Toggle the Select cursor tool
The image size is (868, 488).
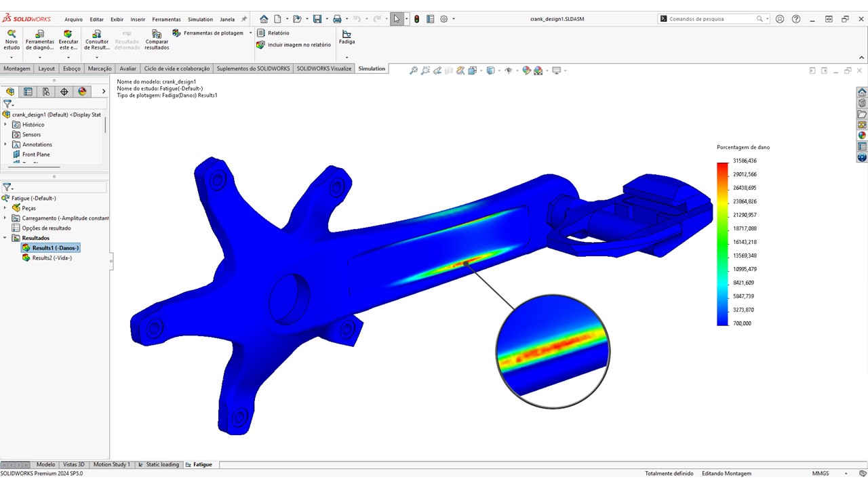coord(397,19)
